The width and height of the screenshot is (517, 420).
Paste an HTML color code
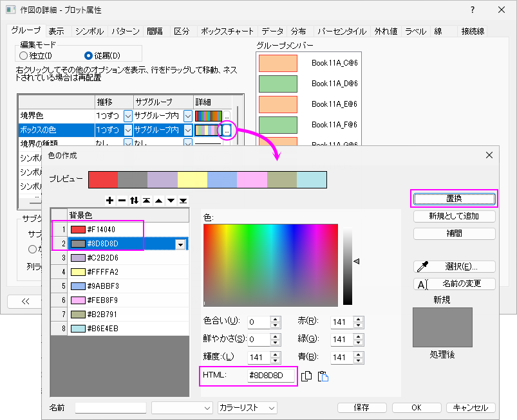(323, 376)
